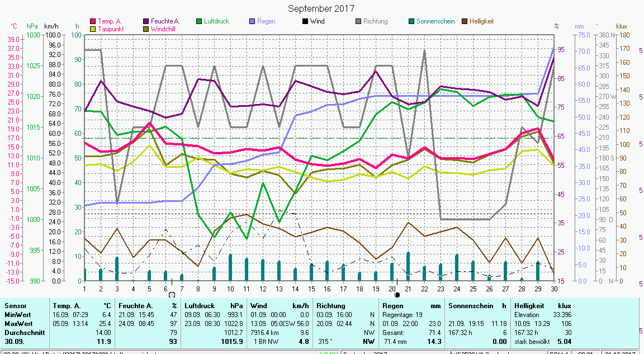Viewport: 644px width, 354px height.
Task: Click the new moon symbol under day 20
Action: 397,295
